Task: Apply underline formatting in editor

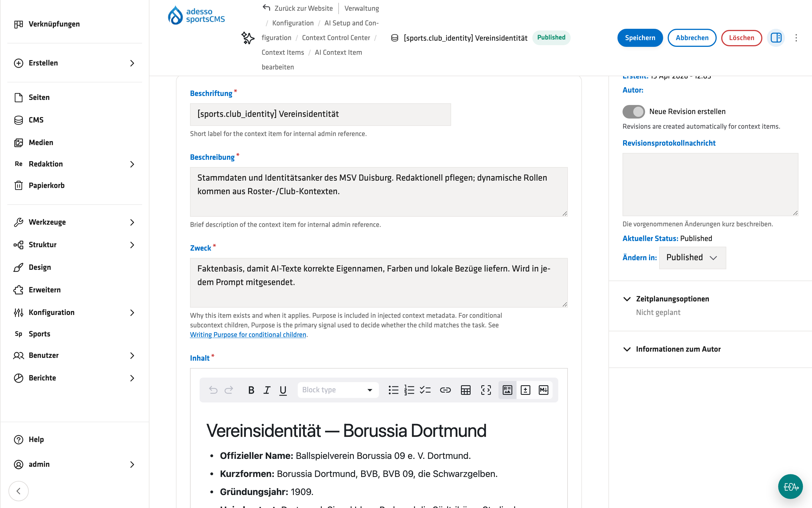Action: 283,390
